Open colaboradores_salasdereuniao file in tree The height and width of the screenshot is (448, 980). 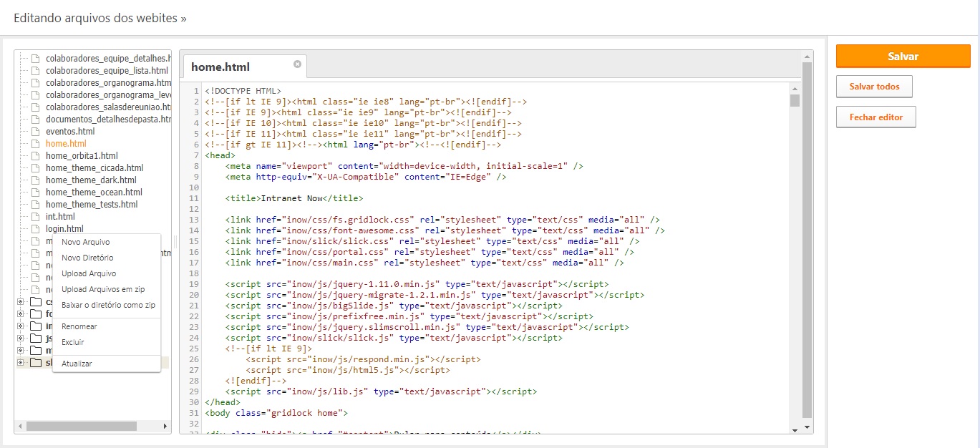coord(108,107)
